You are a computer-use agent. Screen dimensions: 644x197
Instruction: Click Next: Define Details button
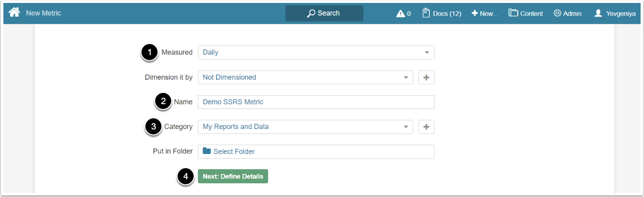point(233,176)
